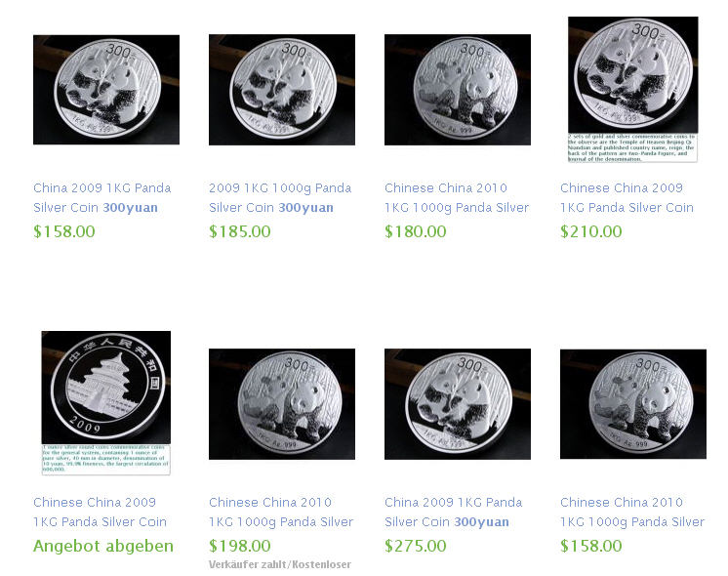Select the $210.00 price
Image resolution: width=728 pixels, height=576 pixels.
click(591, 231)
